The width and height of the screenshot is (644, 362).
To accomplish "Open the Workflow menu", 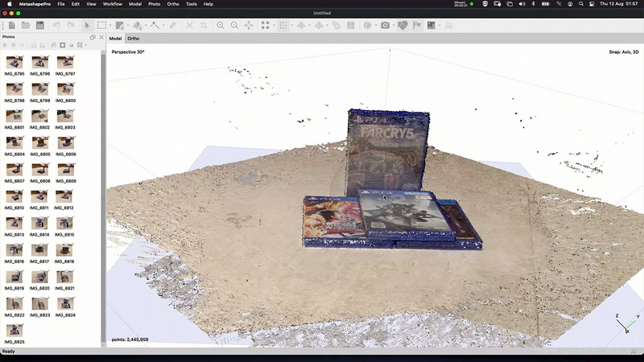I will pos(112,4).
